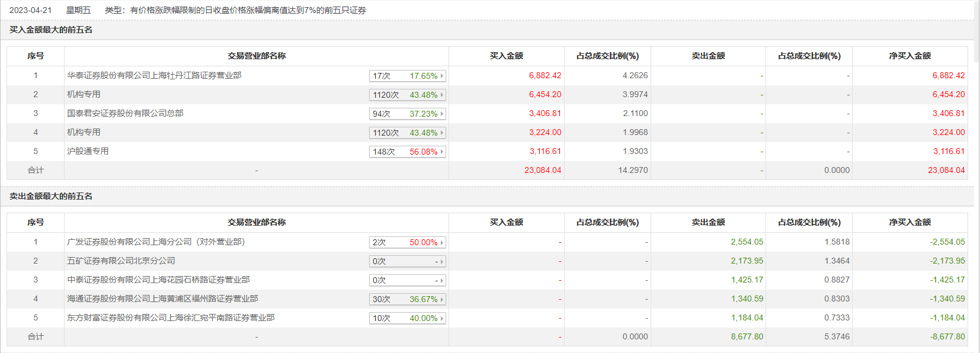Expand the 0次 box in the 中泰证券 row

pos(407,280)
